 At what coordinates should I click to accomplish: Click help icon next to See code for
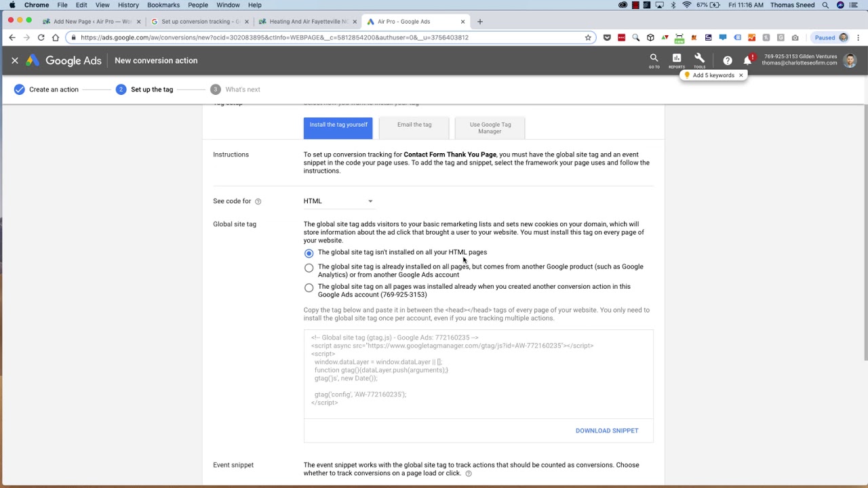tap(258, 201)
